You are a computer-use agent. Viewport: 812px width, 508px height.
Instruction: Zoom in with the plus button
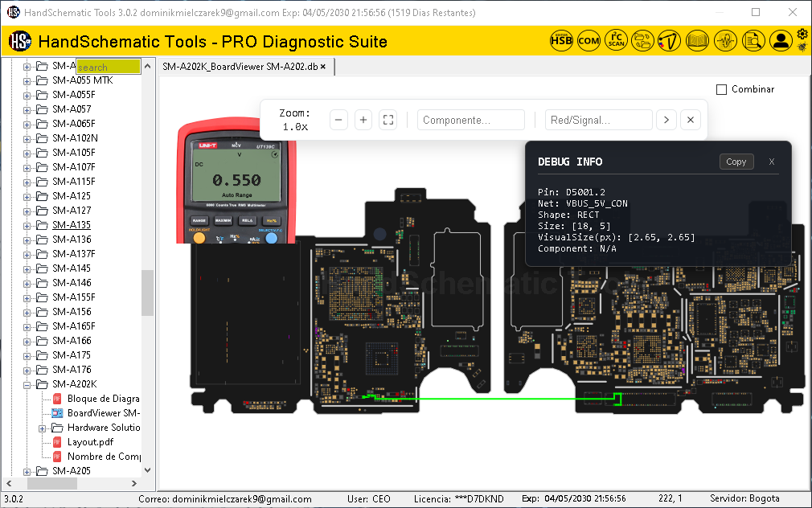(363, 120)
